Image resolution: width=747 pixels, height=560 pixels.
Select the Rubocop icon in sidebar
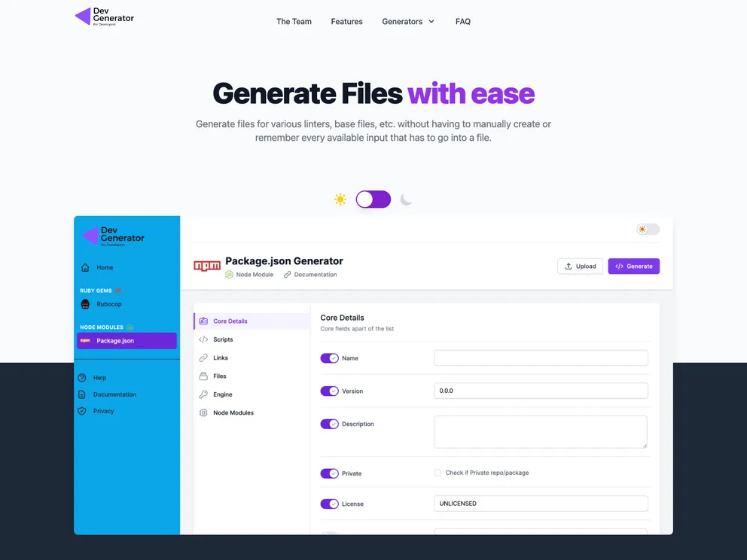85,304
